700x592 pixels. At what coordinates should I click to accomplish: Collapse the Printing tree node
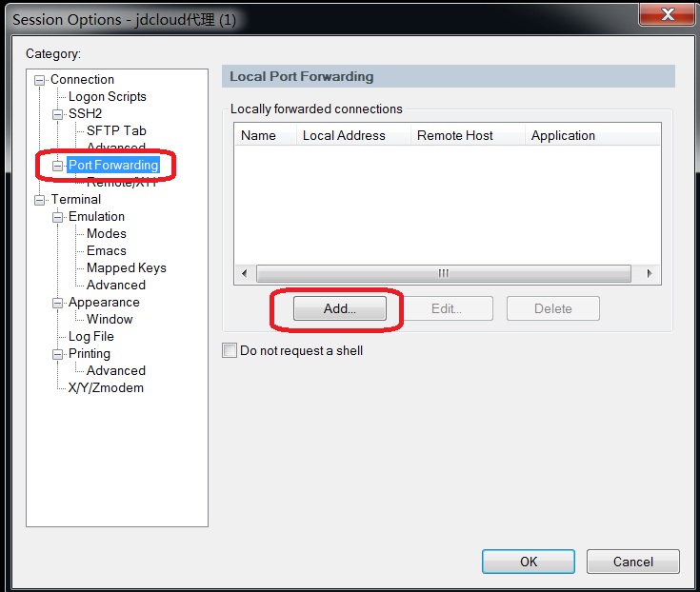point(57,355)
